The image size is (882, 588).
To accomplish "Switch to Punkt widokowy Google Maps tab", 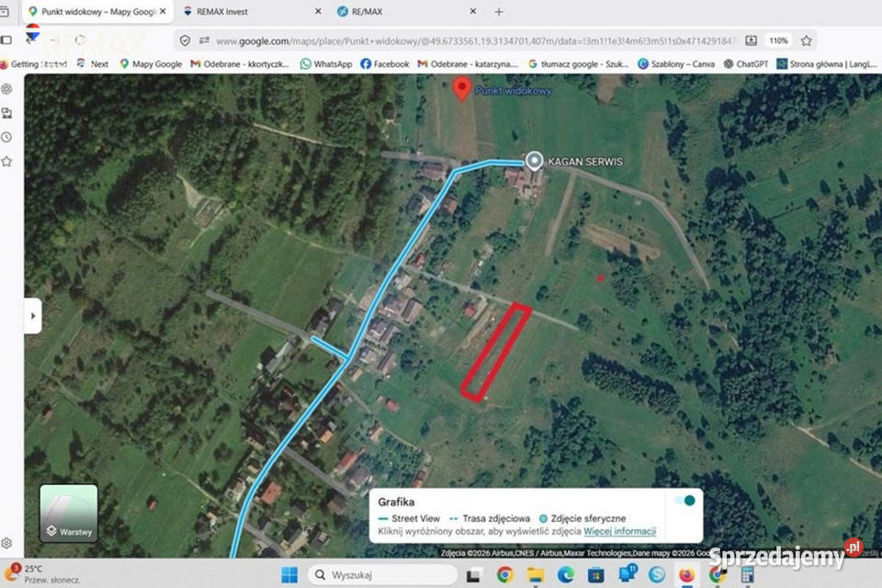I will point(96,11).
